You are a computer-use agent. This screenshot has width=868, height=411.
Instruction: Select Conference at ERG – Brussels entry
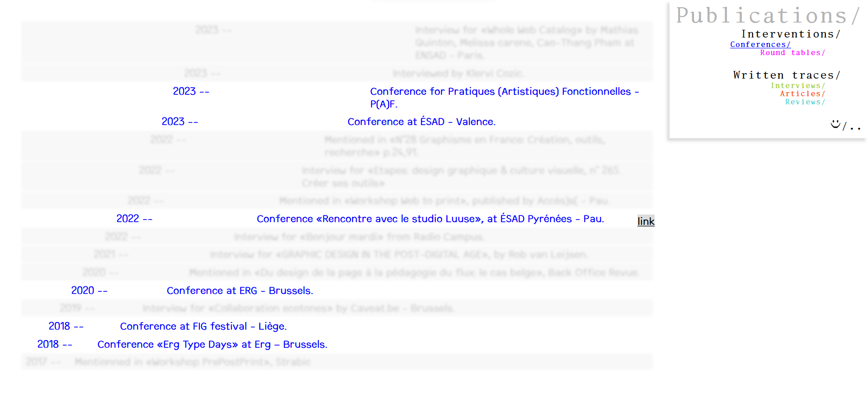(x=240, y=291)
